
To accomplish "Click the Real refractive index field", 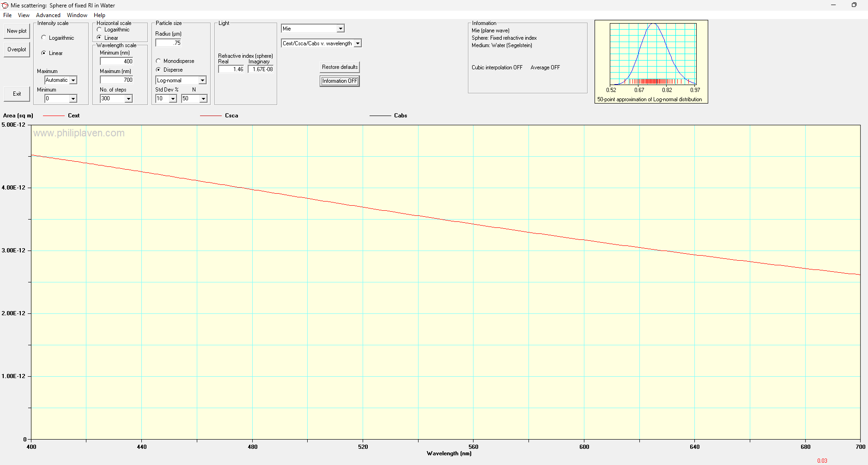I will tap(231, 69).
